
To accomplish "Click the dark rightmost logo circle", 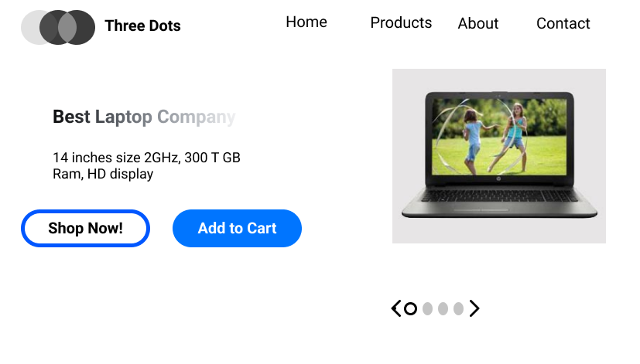I will point(85,27).
